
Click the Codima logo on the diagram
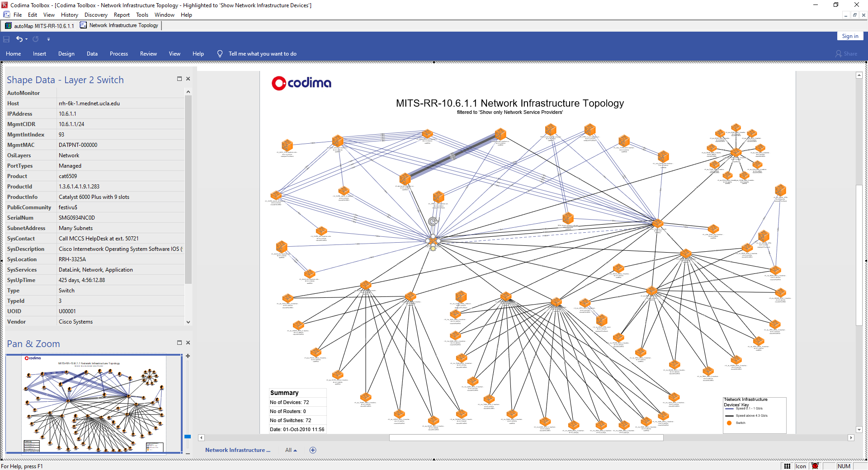point(302,83)
